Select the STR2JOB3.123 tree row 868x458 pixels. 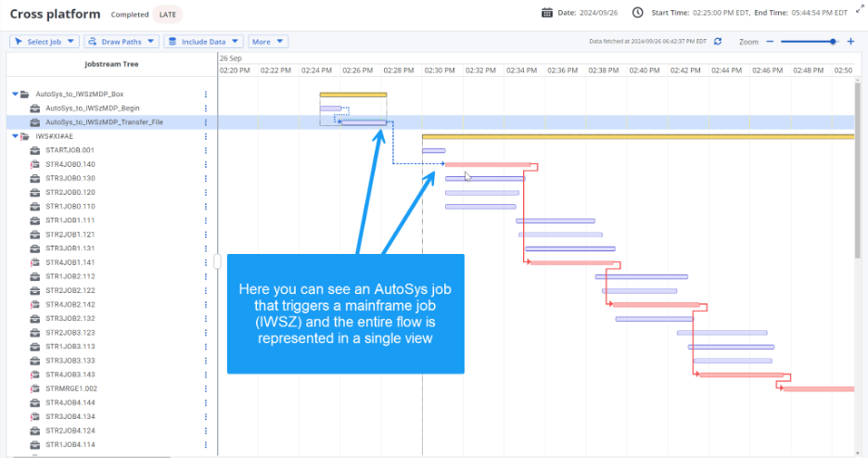coord(112,333)
